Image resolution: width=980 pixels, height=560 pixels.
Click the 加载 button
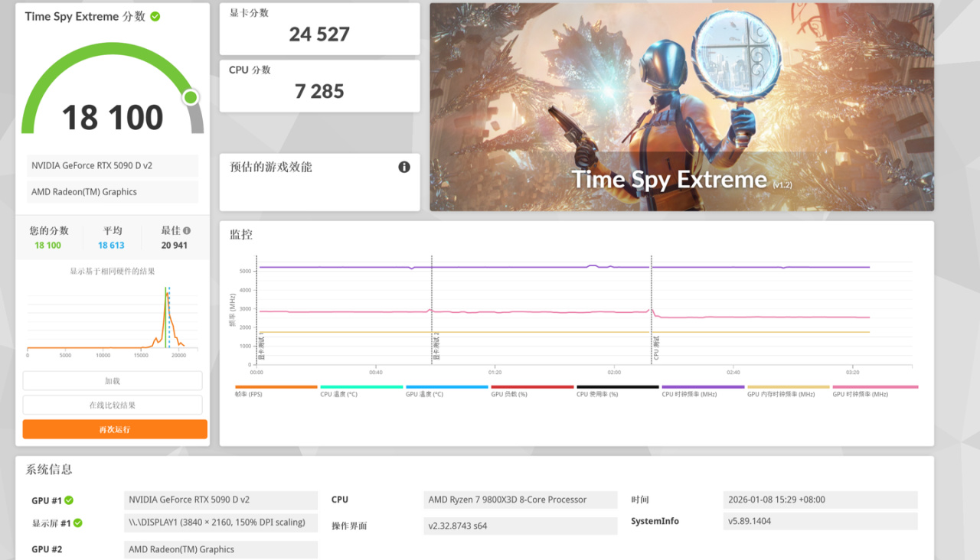(113, 381)
